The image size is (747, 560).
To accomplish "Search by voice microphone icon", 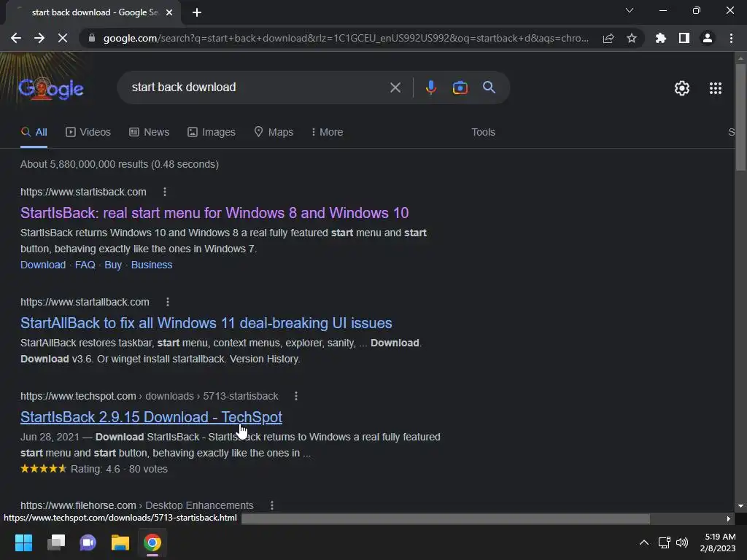I will [x=430, y=87].
